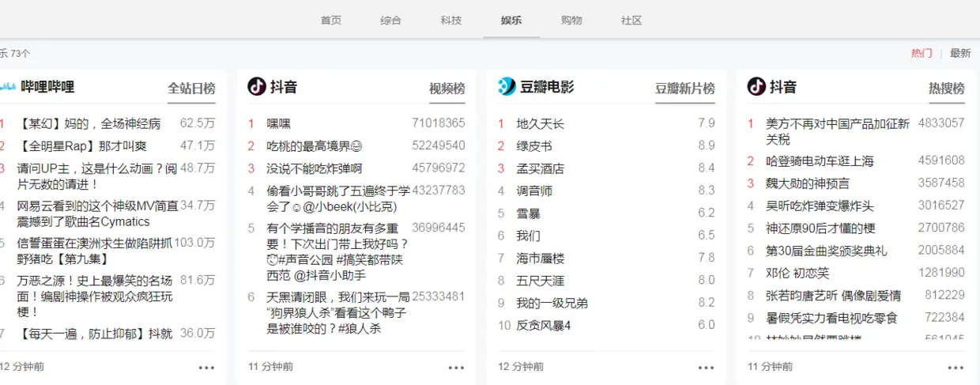Open the Douyin video '嘿嘿'
The height and width of the screenshot is (385, 980).
(279, 124)
